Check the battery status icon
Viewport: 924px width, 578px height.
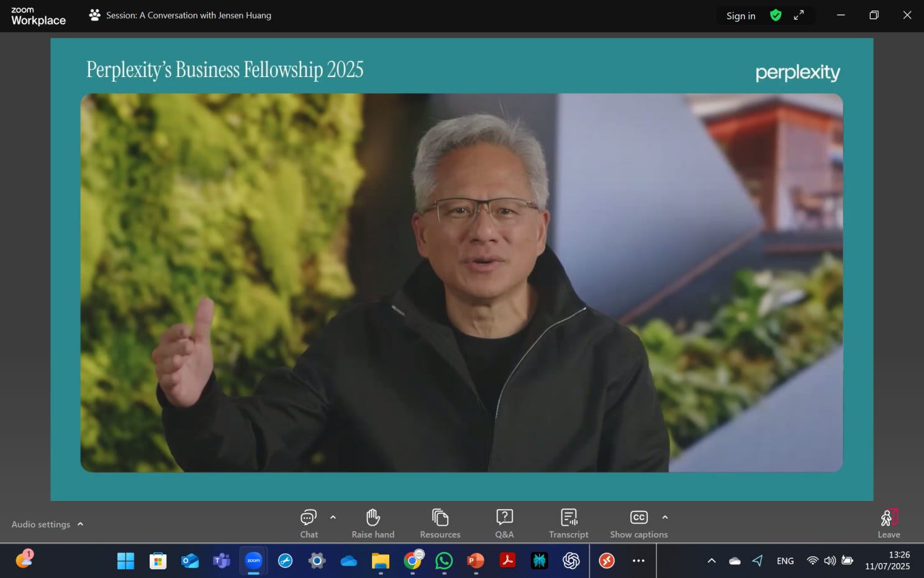click(x=847, y=561)
